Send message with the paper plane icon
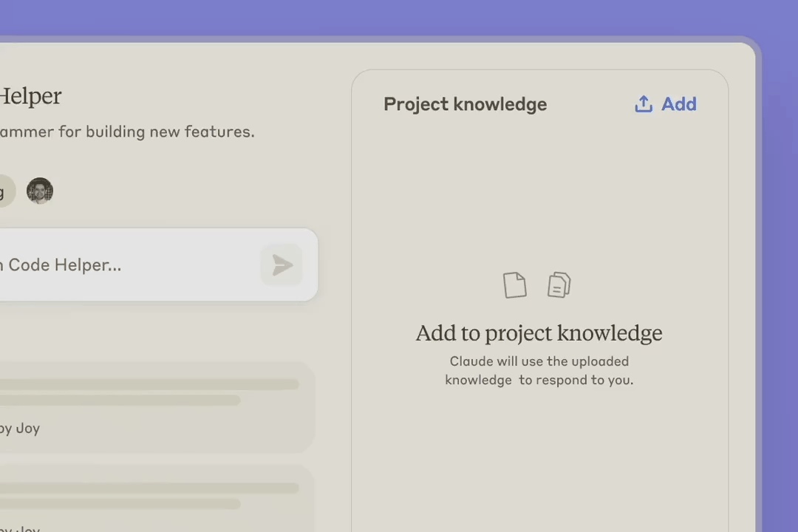This screenshot has height=532, width=798. (x=282, y=265)
